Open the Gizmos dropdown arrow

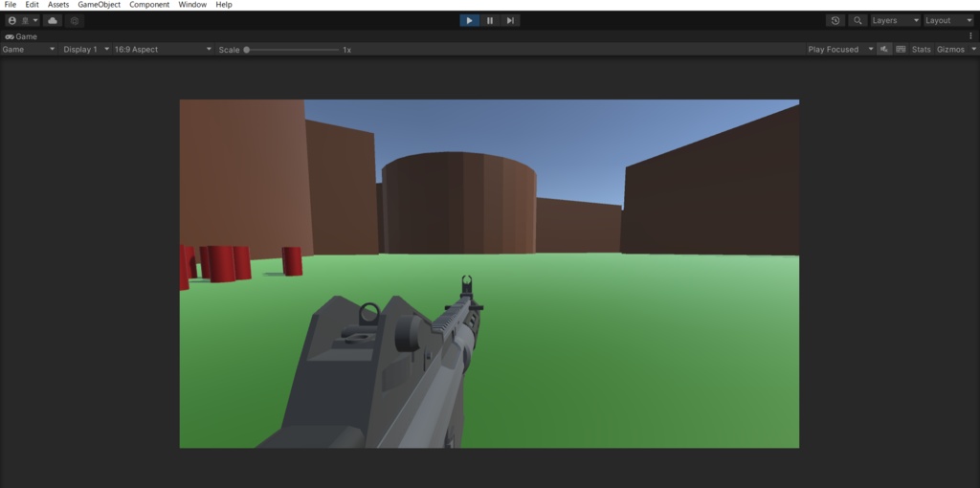click(973, 50)
